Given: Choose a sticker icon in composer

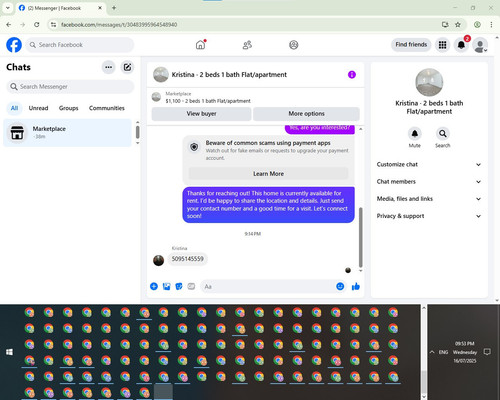Looking at the screenshot, I should 179,286.
